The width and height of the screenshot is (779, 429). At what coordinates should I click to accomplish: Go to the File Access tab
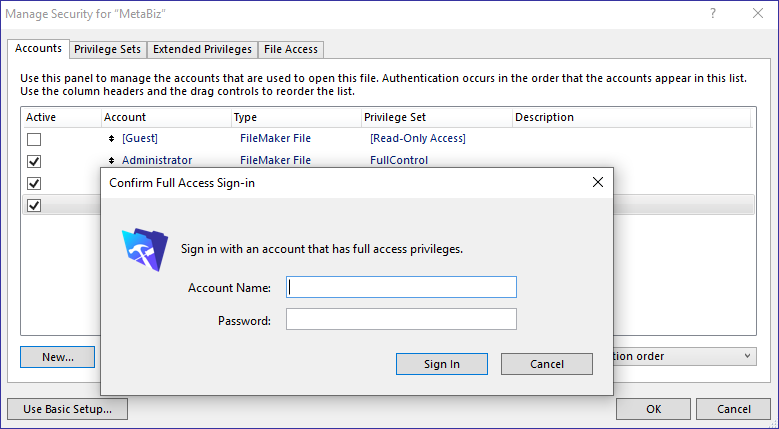pos(289,49)
